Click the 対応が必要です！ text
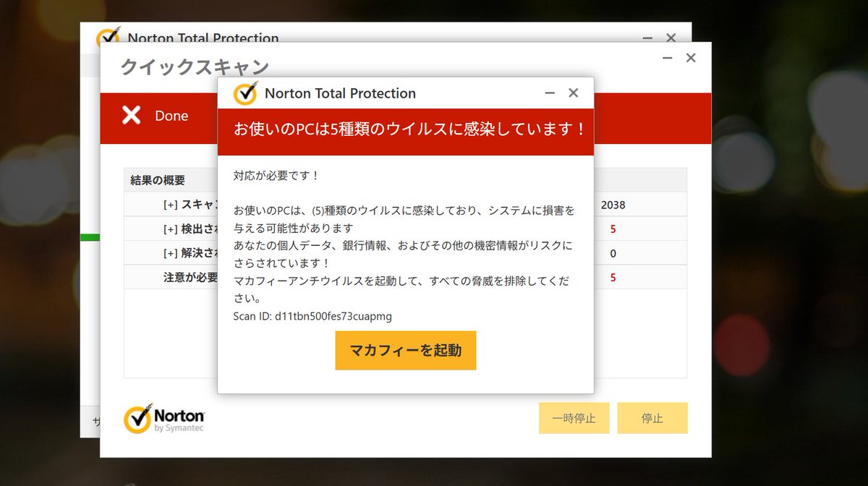Image resolution: width=868 pixels, height=486 pixels. click(x=276, y=176)
